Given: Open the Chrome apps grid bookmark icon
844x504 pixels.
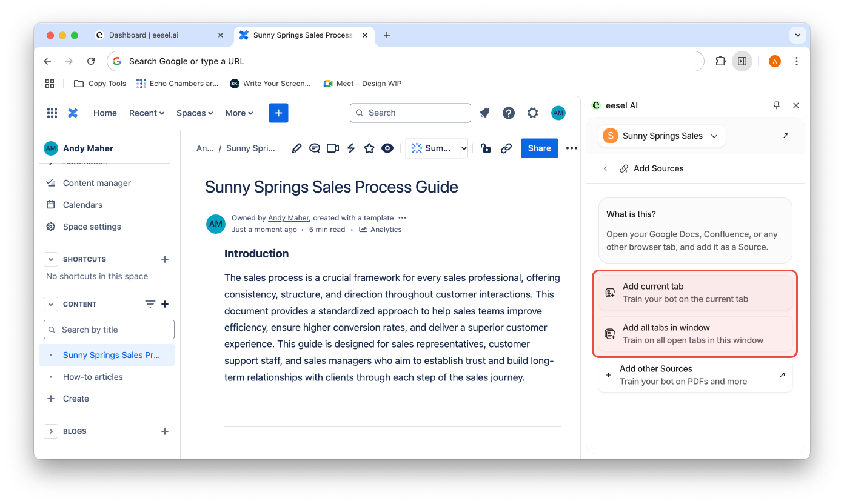Looking at the screenshot, I should point(50,84).
